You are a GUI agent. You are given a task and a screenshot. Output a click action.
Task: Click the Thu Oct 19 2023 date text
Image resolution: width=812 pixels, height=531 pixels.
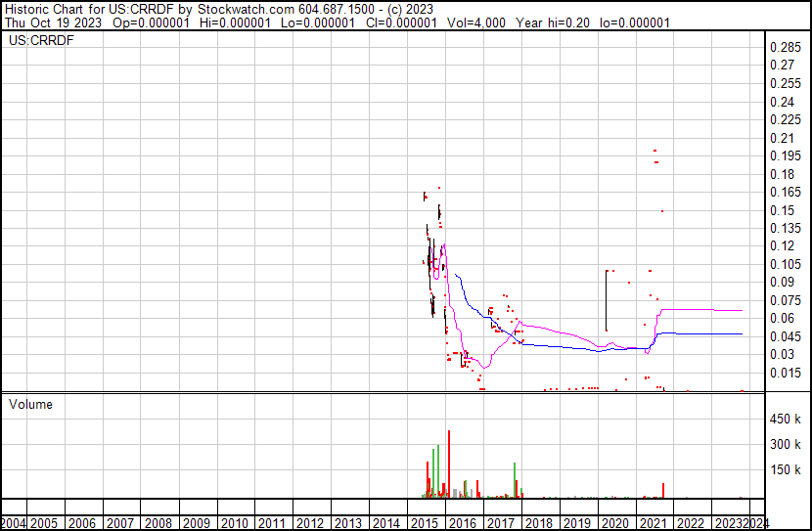pos(54,23)
